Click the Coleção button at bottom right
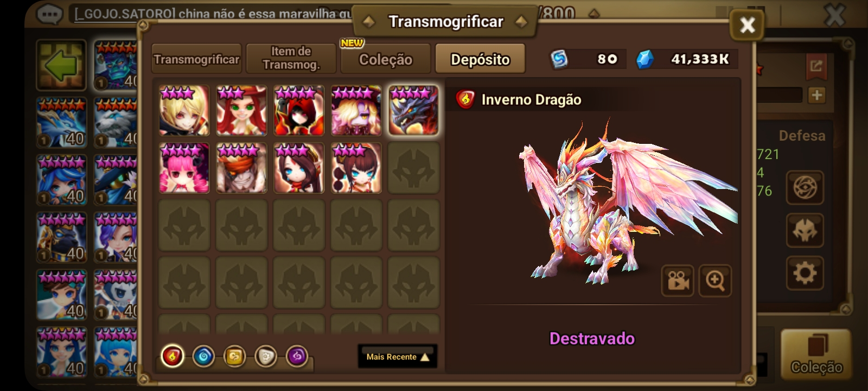 [x=816, y=353]
